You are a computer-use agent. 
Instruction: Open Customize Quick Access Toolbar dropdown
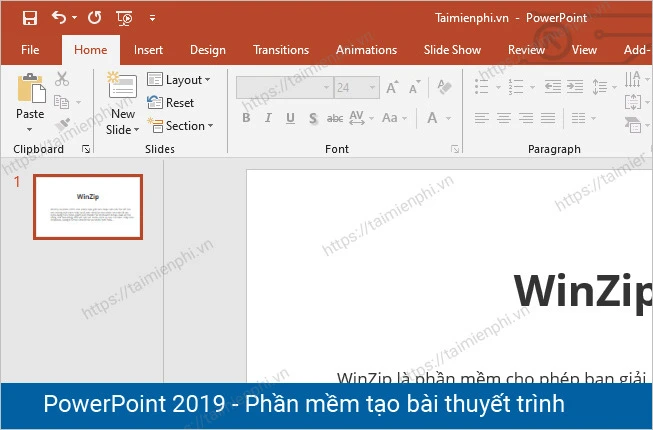[x=152, y=18]
